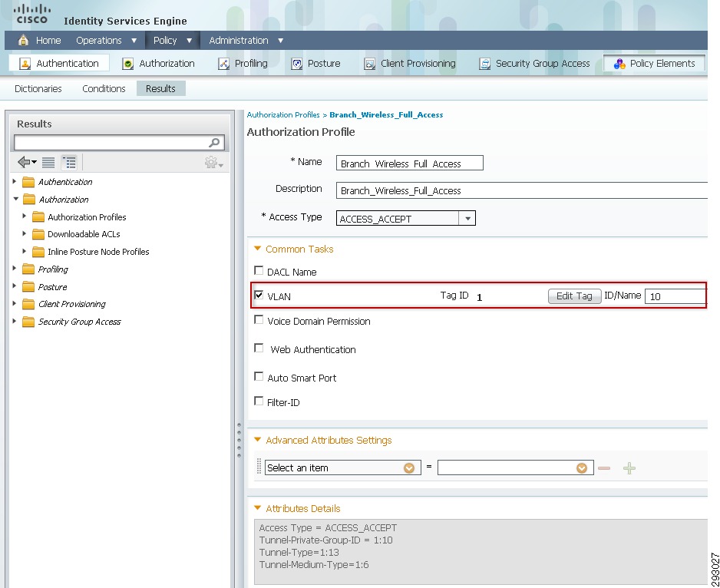The image size is (720, 588).
Task: Expand the Inline Posture Node Profiles node
Action: click(x=24, y=251)
